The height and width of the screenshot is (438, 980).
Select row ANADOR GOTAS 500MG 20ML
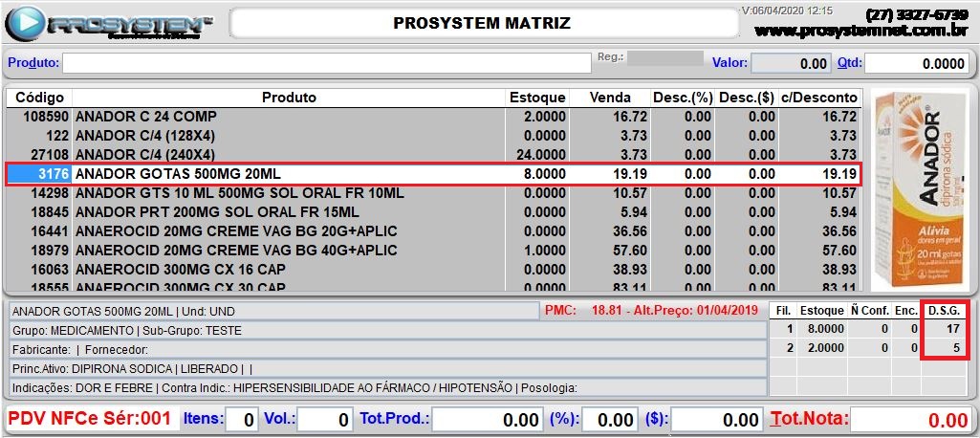point(432,174)
